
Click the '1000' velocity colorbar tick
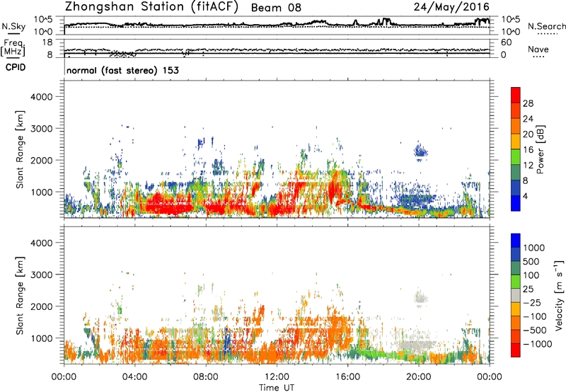534,248
